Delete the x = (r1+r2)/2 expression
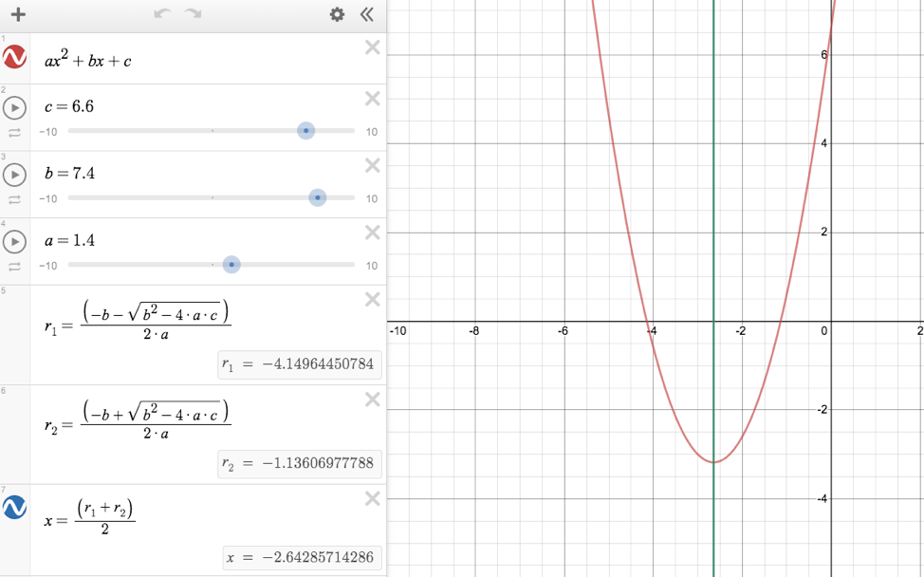 point(373,499)
